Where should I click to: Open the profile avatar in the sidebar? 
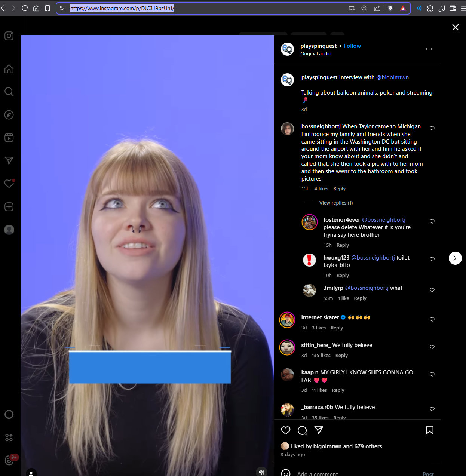point(9,230)
